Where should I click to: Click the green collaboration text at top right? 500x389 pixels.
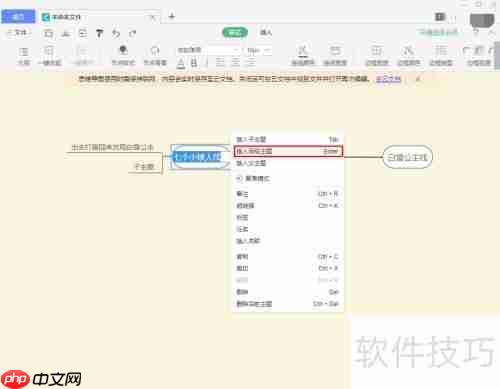click(x=438, y=32)
